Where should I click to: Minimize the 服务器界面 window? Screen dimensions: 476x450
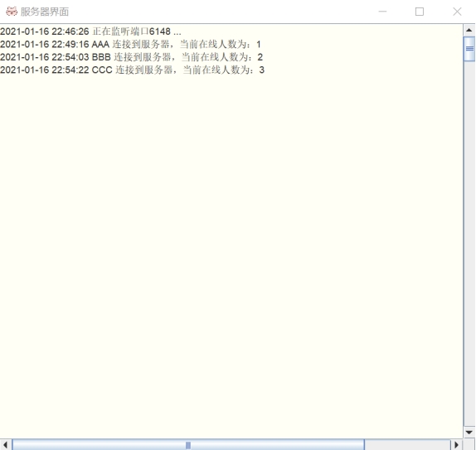coord(382,12)
